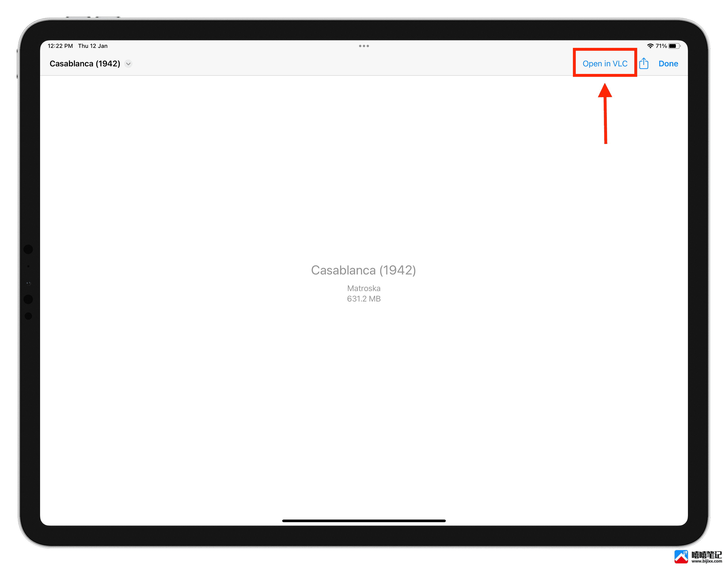Image resolution: width=728 pixels, height=566 pixels.
Task: Tap the Open in VLC button
Action: point(605,64)
